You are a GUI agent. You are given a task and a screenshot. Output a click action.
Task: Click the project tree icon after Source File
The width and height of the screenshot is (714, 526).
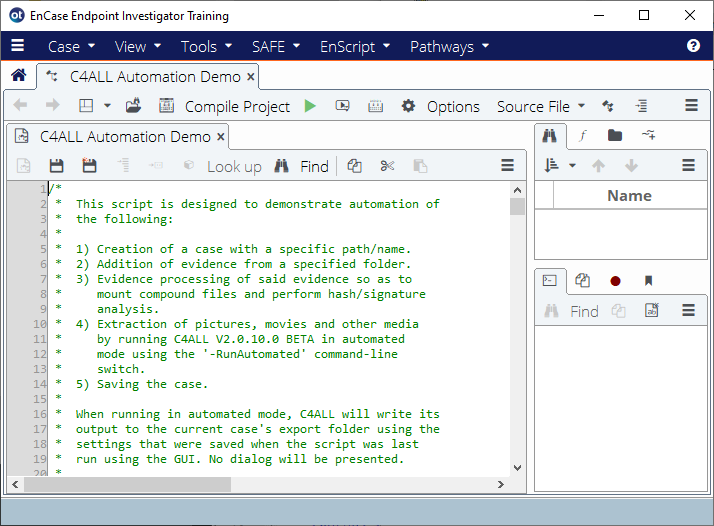608,106
